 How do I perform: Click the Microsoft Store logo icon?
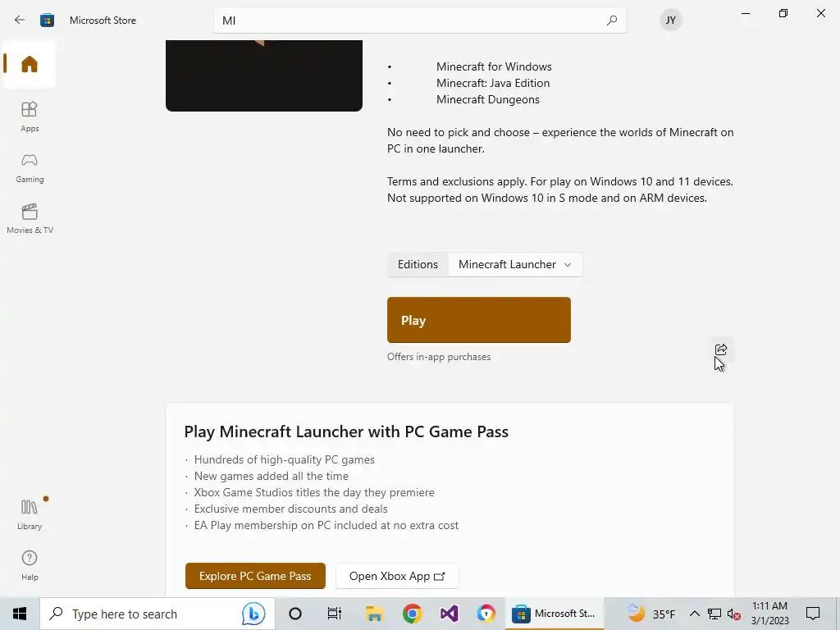point(47,21)
